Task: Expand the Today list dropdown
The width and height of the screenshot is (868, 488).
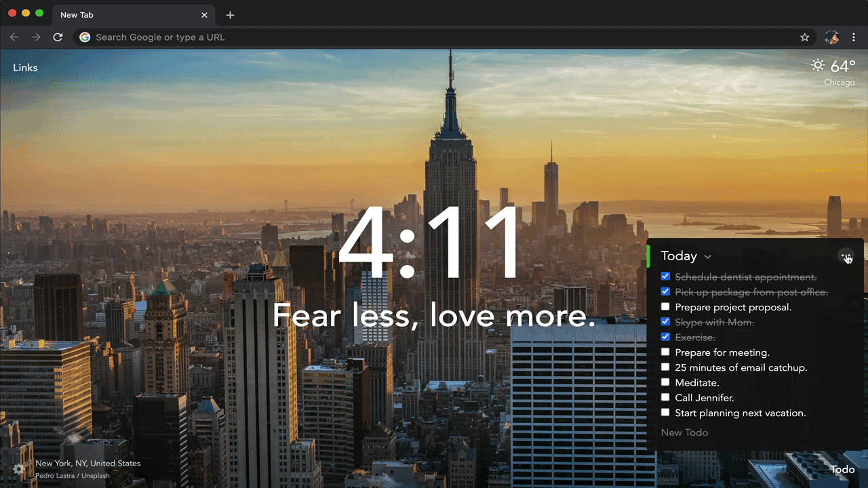Action: point(707,256)
